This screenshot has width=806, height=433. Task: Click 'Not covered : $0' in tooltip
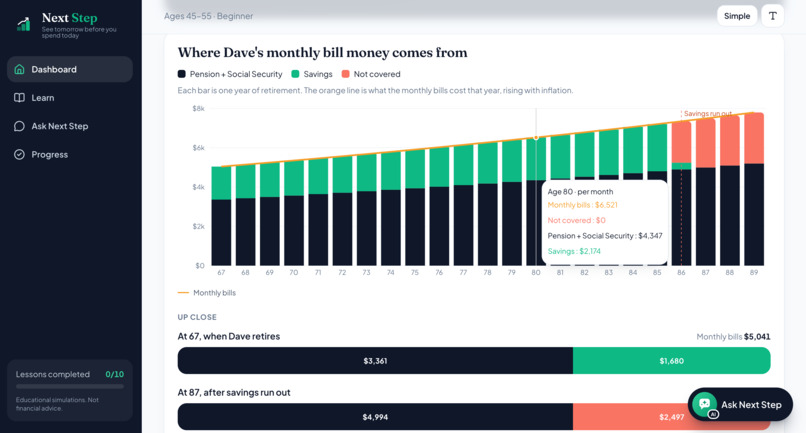click(x=576, y=220)
